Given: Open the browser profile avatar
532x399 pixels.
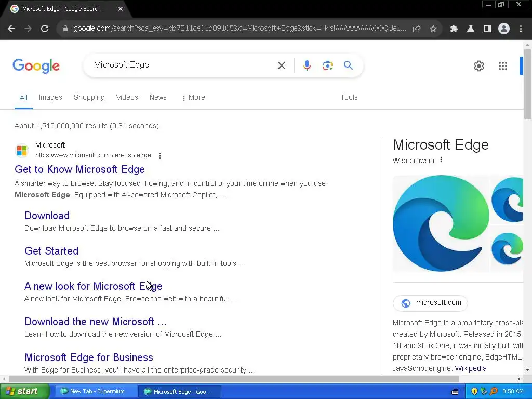Looking at the screenshot, I should 504,29.
